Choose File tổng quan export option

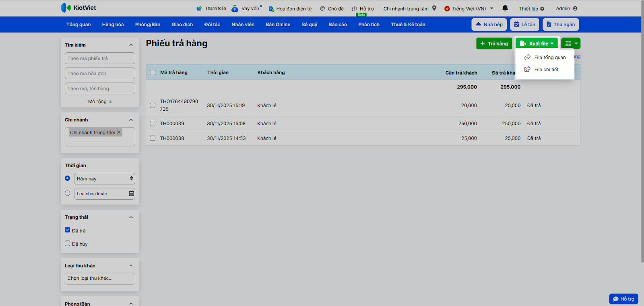click(545, 57)
